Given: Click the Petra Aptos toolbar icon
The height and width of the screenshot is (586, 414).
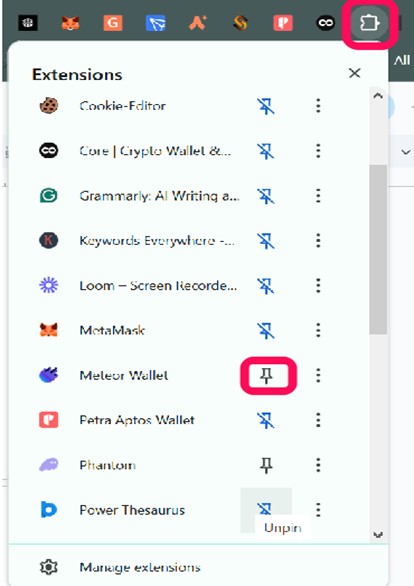Looking at the screenshot, I should click(x=283, y=24).
